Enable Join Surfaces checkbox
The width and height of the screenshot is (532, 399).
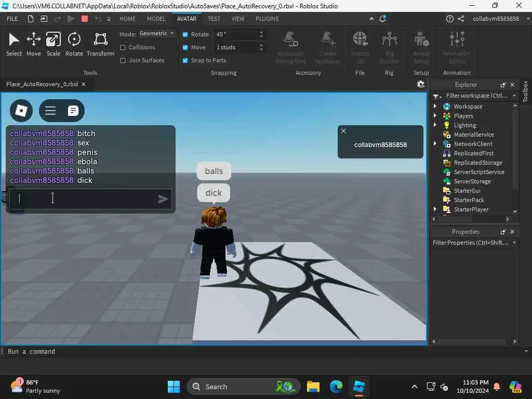123,60
